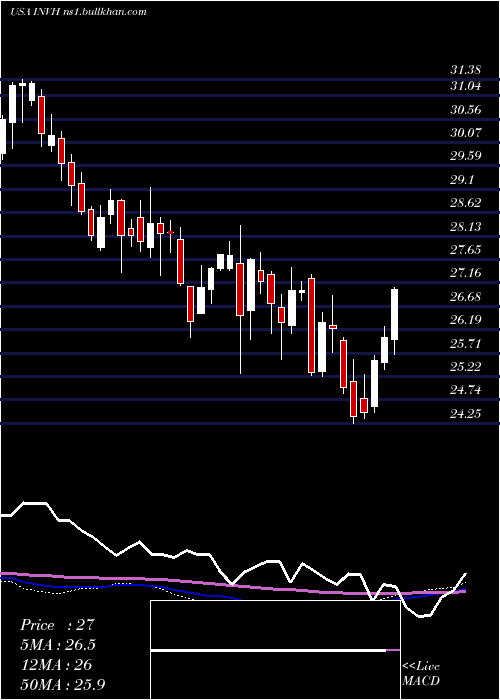Click the 5MA : 26.5 readout

[x=58, y=645]
